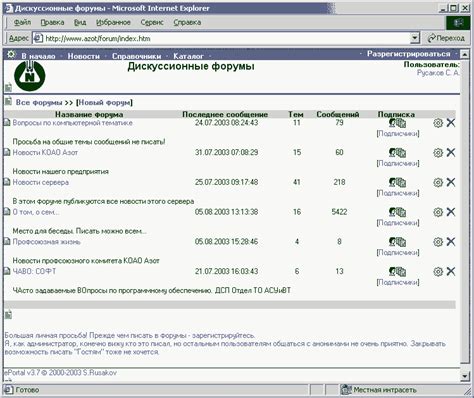Image resolution: width=474 pixels, height=398 pixels.
Task: Delete the Профсоюзная жизнь forum with X
Action: 451,241
